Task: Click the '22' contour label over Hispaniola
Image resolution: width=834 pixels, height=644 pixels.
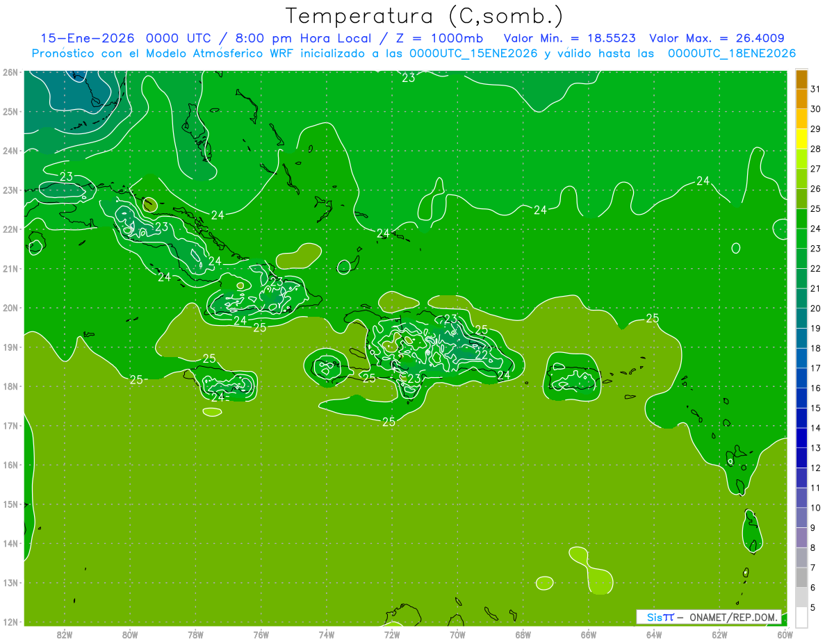Action: 481,354
